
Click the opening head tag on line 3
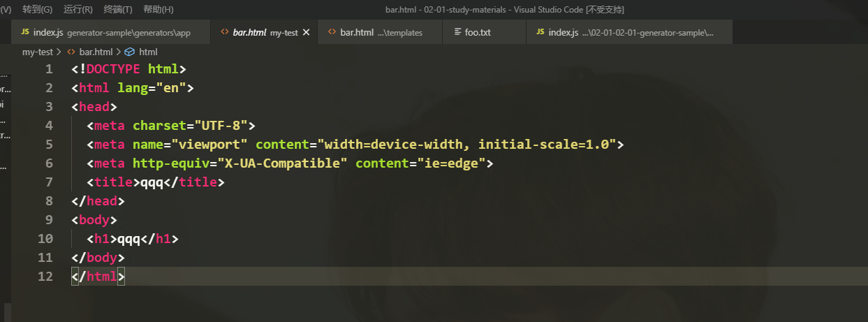tap(94, 107)
